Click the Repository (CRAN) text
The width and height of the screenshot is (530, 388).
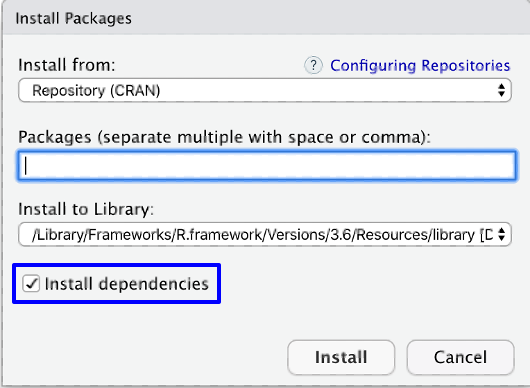[x=96, y=90]
